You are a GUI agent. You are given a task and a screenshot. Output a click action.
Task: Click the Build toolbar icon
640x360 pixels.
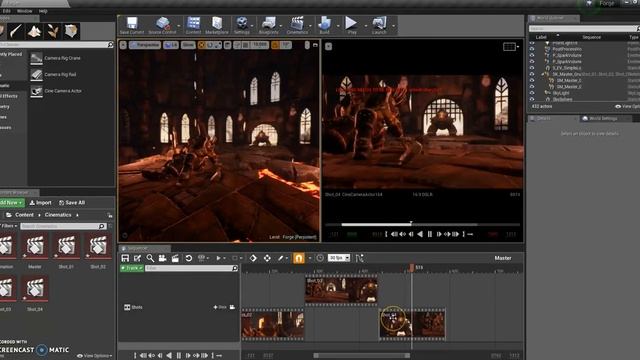point(324,25)
